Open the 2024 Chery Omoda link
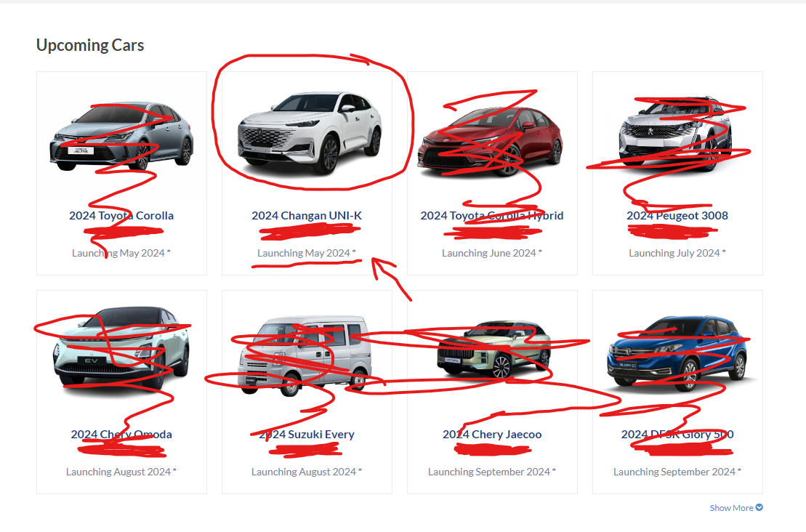806x532 pixels. (x=121, y=435)
